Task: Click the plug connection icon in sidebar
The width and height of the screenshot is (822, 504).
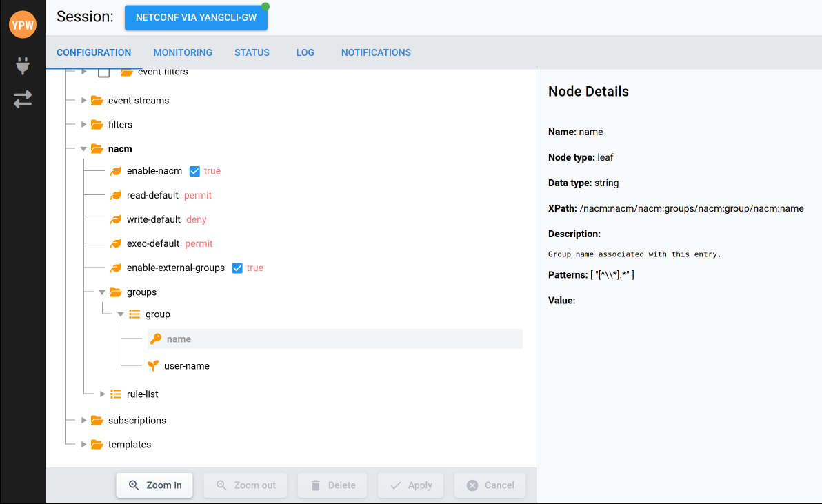Action: point(23,66)
